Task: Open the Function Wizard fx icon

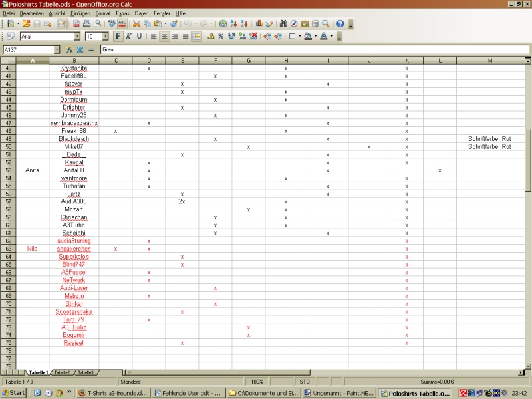Action: 69,50
